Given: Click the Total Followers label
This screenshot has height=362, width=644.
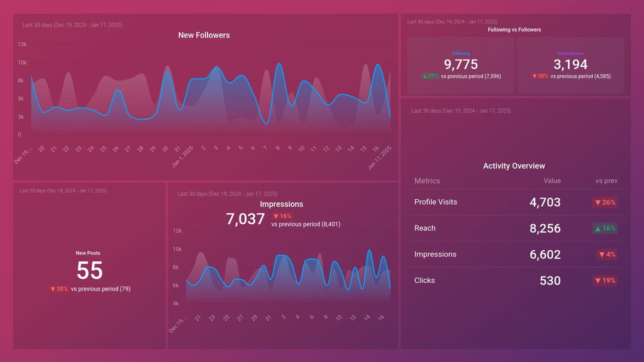Looking at the screenshot, I should (x=570, y=53).
